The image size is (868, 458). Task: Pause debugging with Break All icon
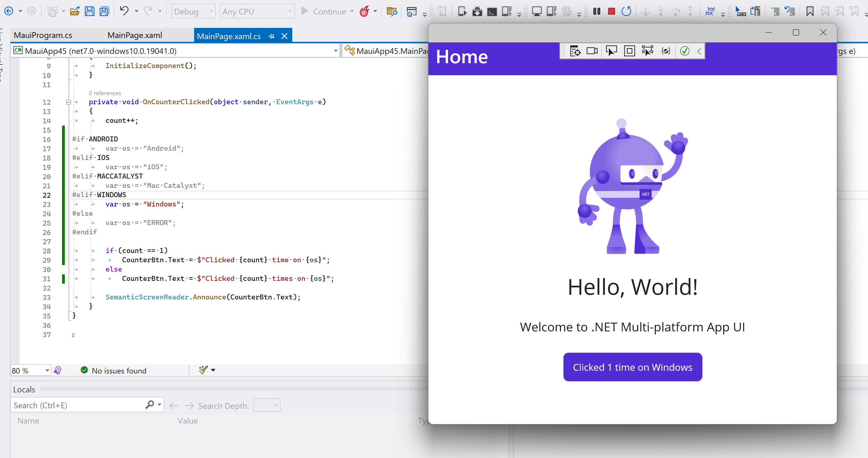pos(597,11)
